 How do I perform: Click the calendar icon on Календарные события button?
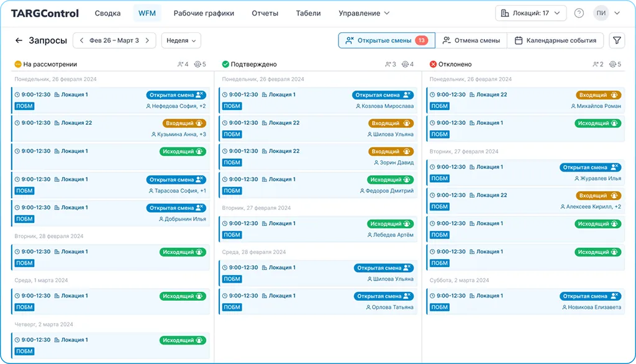(519, 40)
